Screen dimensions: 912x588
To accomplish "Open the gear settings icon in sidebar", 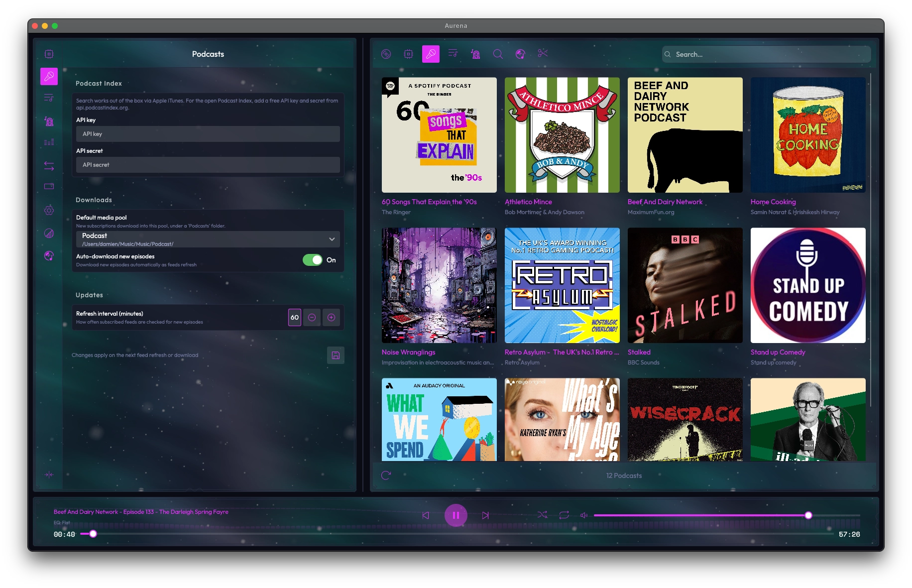I will (49, 210).
